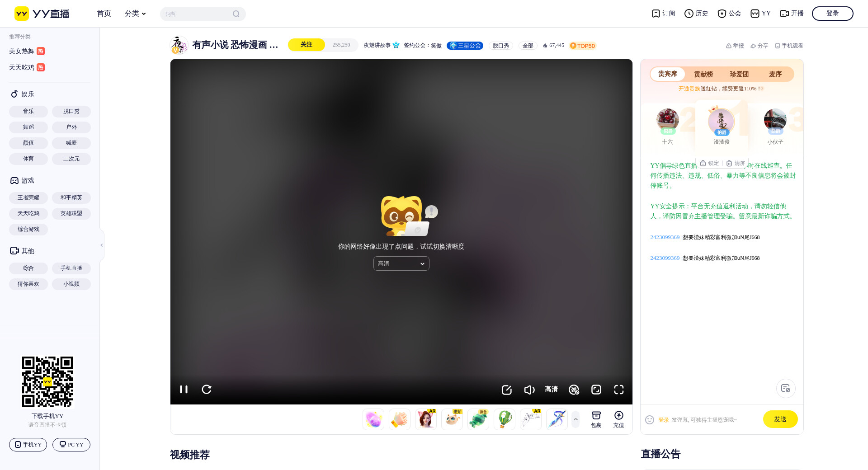Send the chat message with 发送
868x470 pixels.
coord(780,419)
